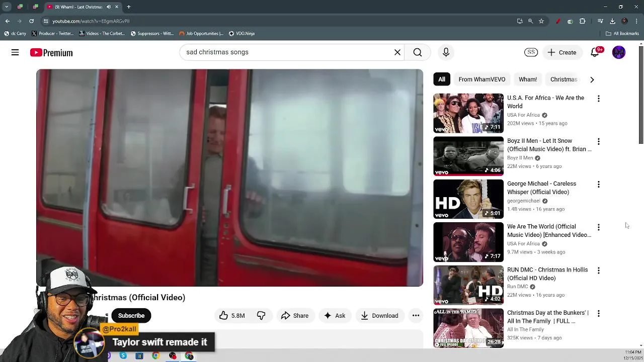
Task: Open the YouTube hamburger guide menu
Action: pos(15,52)
